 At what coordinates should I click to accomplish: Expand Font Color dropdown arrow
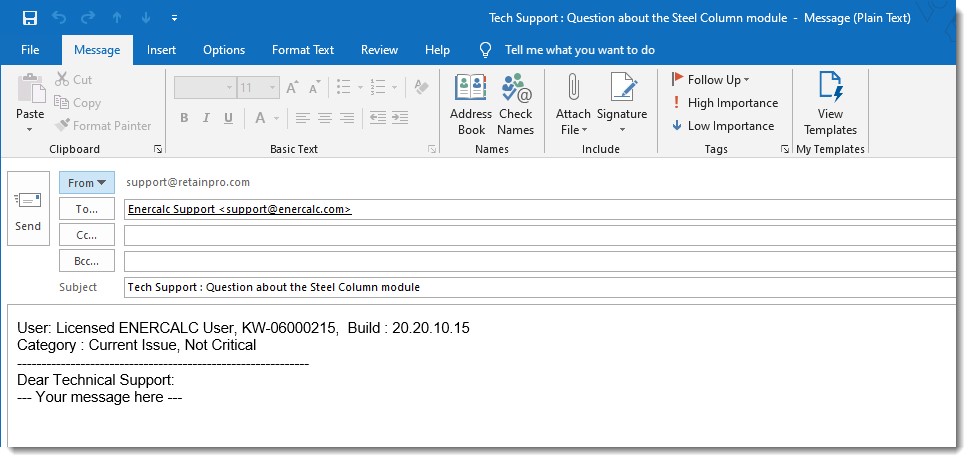(x=276, y=118)
